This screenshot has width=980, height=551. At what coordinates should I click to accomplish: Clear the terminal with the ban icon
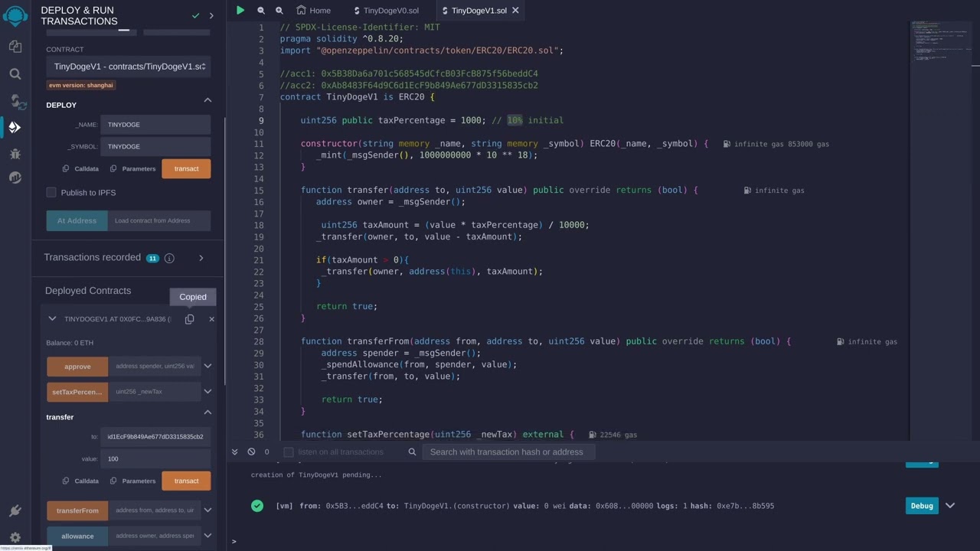click(x=251, y=452)
